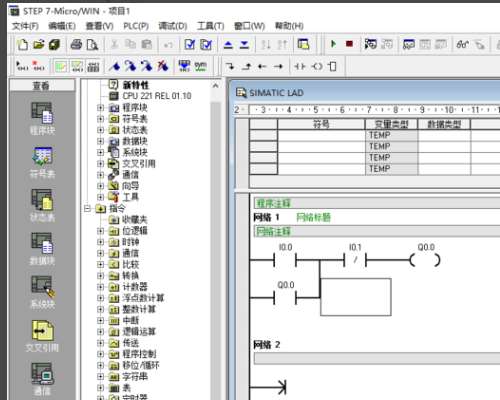
Task: Click the chart status icon
Action: [x=409, y=44]
